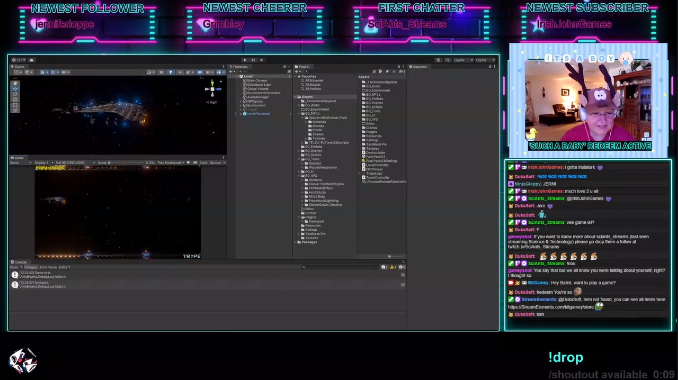Toggle warning messages filter in Console
The height and width of the screenshot is (380, 678).
tap(394, 267)
